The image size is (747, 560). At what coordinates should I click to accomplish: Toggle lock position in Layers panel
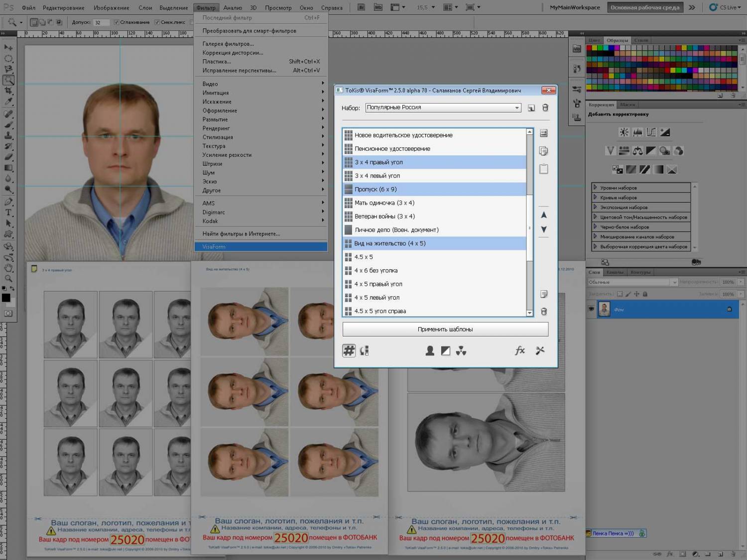pos(636,294)
